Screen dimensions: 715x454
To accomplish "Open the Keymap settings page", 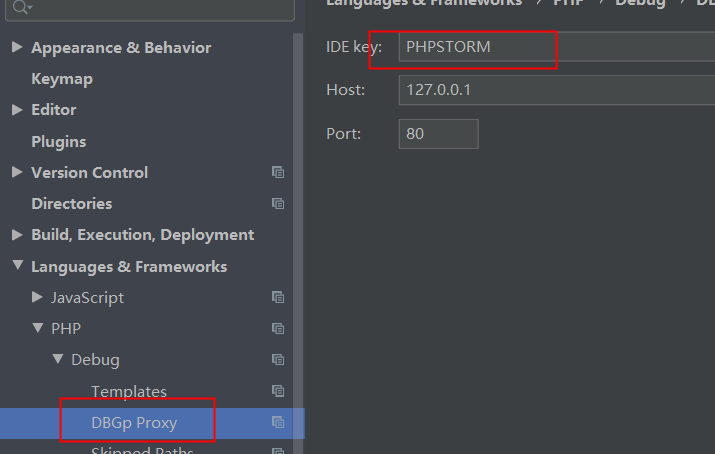I will click(62, 79).
